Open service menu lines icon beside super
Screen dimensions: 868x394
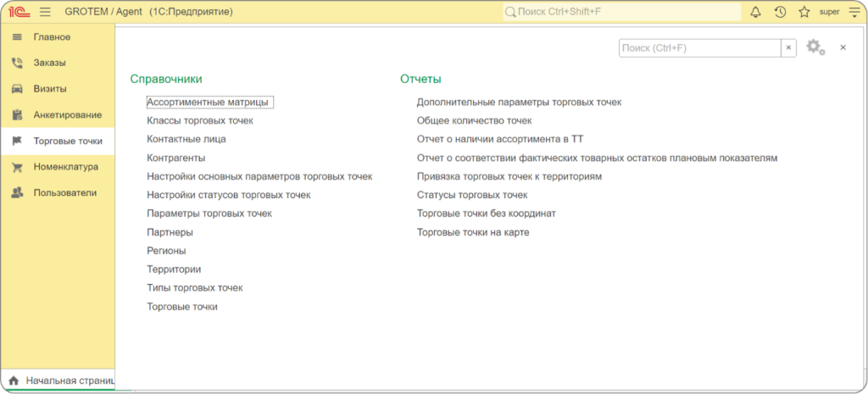click(x=854, y=12)
